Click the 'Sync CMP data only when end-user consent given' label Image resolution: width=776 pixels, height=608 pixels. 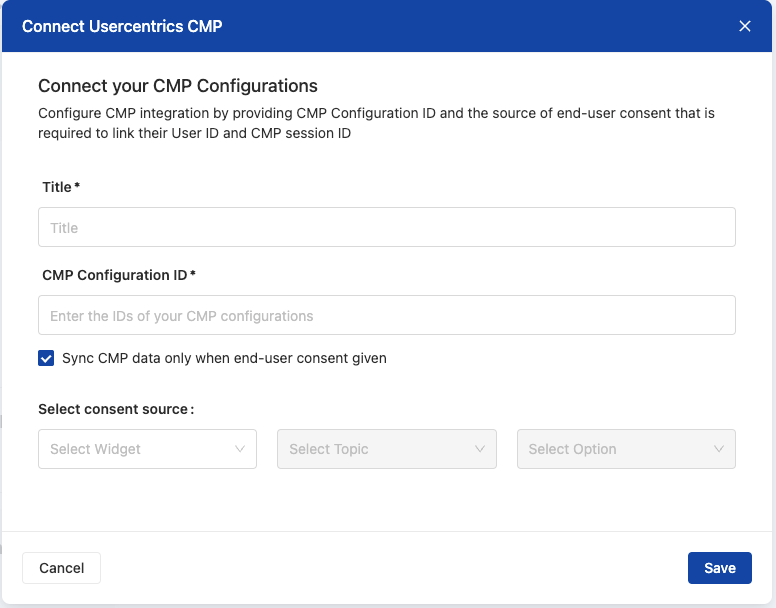[x=224, y=358]
